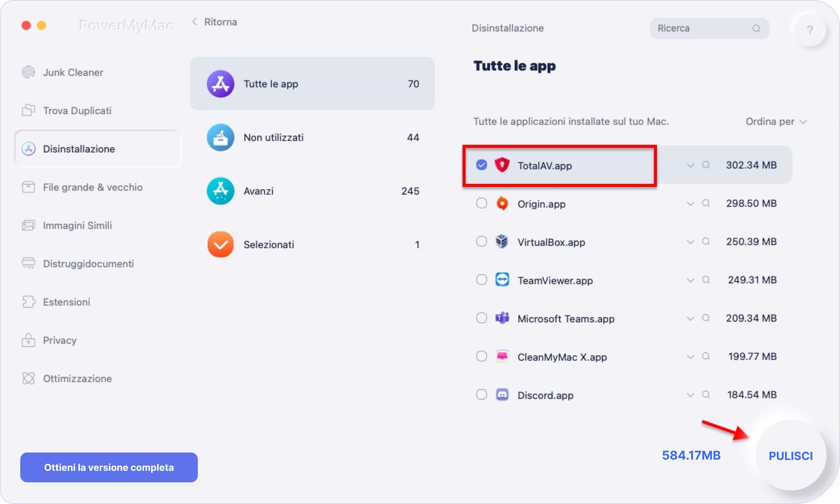Screen dimensions: 840x504
Task: Click the TotalAV shield app icon
Action: [x=502, y=165]
